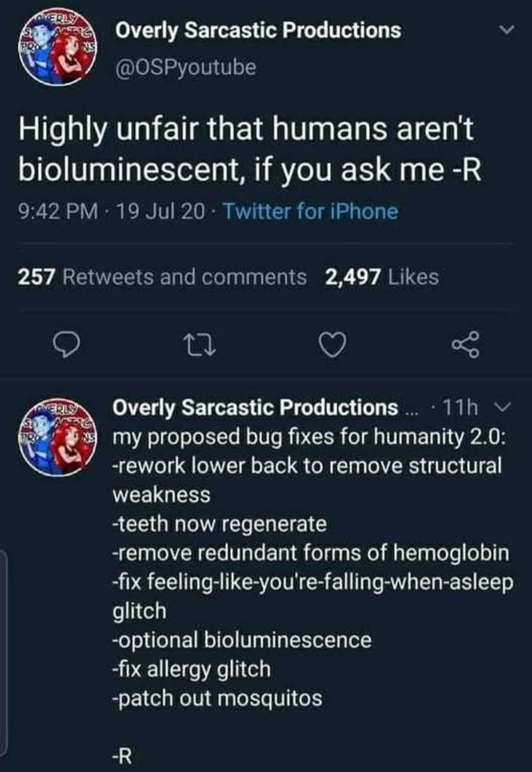This screenshot has width=532, height=772.
Task: Click the ellipsis after the reply author name
Action: (x=411, y=409)
